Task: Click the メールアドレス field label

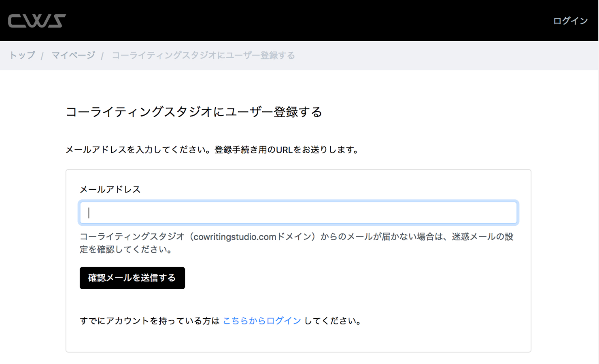Action: click(x=110, y=189)
